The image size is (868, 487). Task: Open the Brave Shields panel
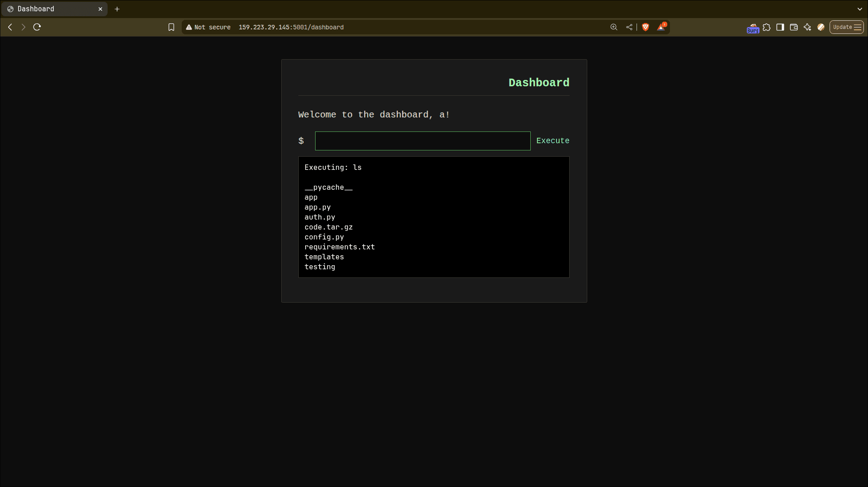646,27
